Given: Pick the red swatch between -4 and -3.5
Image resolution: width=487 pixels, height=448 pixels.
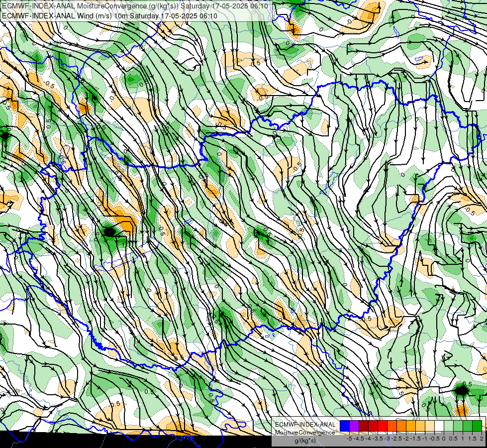Looking at the screenshot, I should (373, 426).
